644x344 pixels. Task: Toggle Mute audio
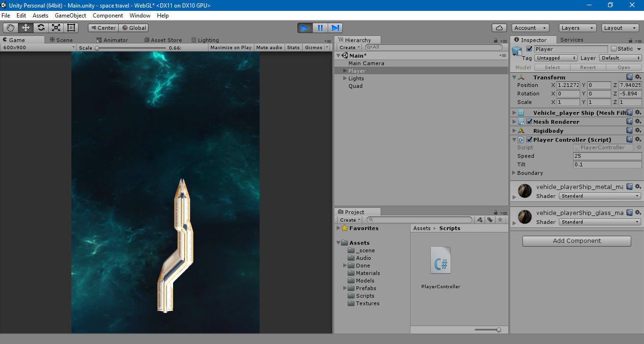(269, 47)
